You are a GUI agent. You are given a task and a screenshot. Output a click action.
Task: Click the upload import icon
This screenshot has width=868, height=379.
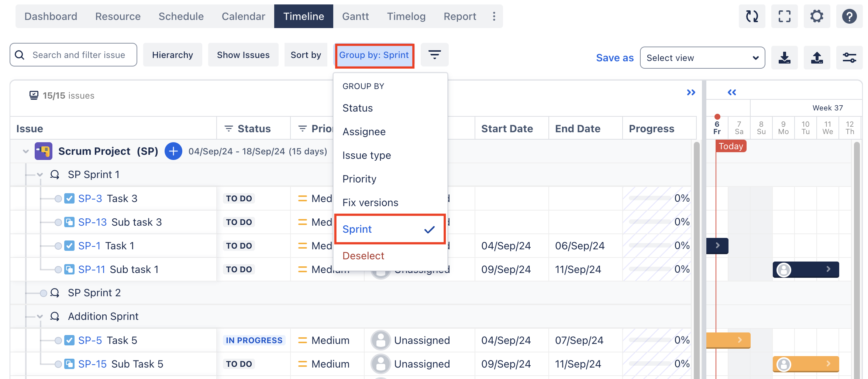point(817,58)
